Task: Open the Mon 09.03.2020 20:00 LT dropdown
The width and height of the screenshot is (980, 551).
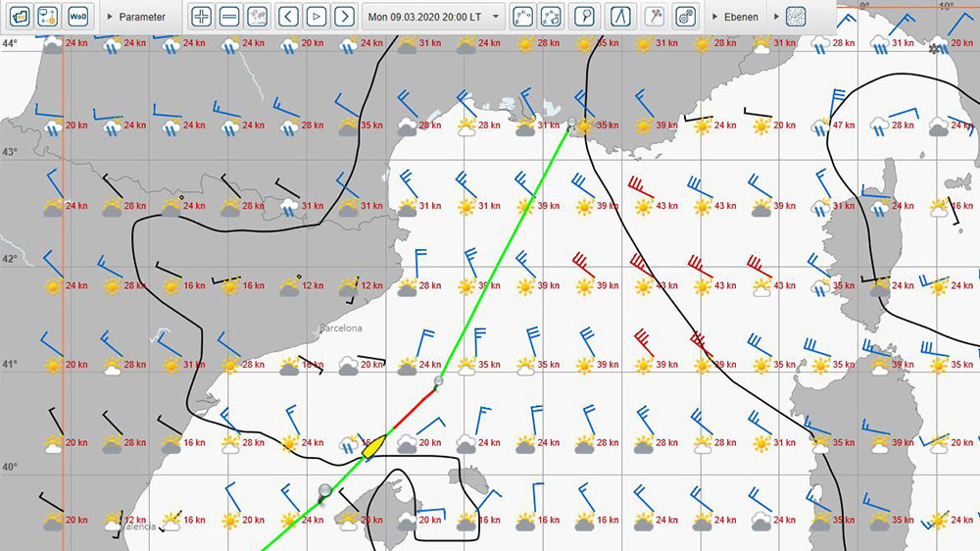Action: pos(433,17)
